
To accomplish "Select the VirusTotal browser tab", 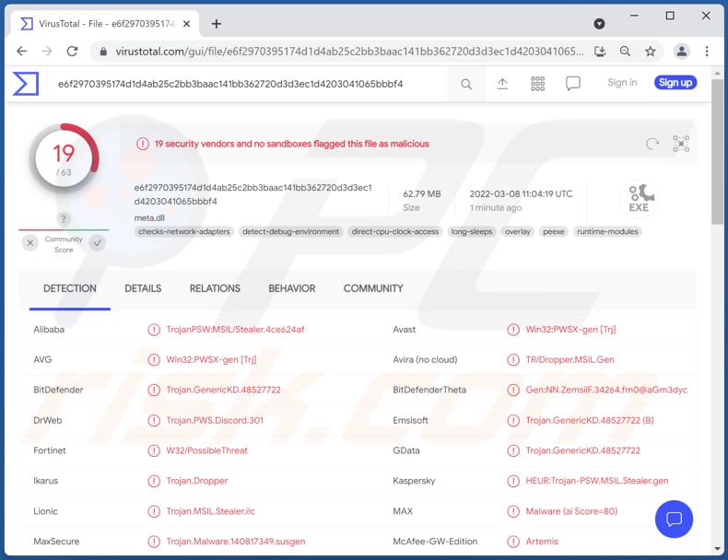I will point(105,24).
